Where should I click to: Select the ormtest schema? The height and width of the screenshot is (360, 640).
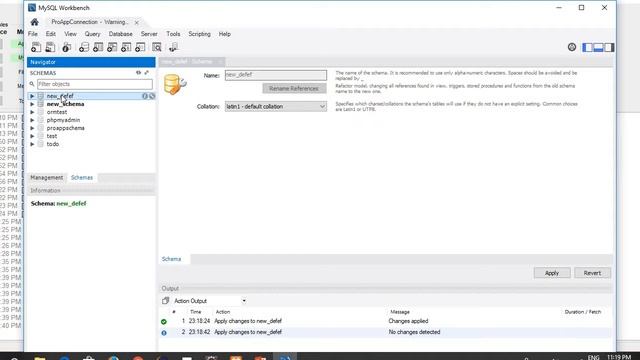click(57, 112)
